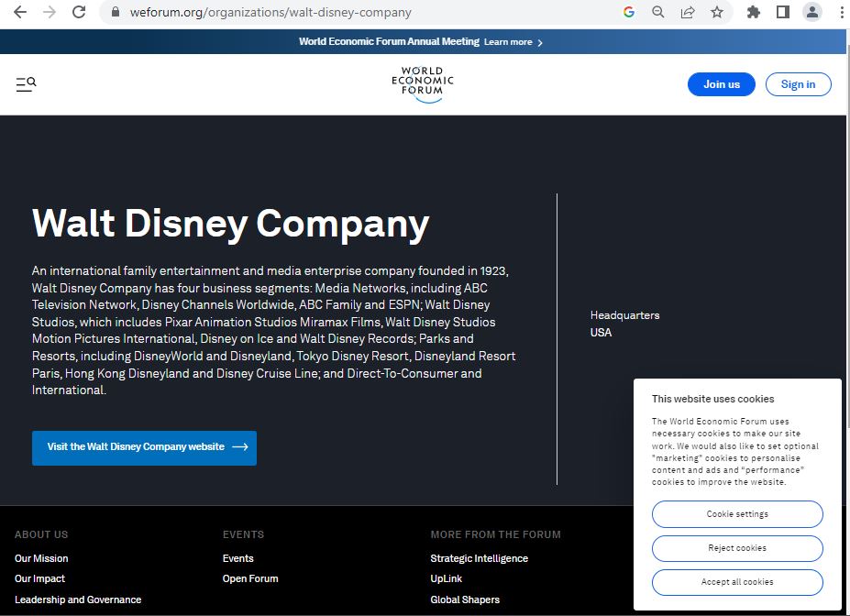This screenshot has width=850, height=616.
Task: Open Our Mission footer link
Action: tap(41, 558)
